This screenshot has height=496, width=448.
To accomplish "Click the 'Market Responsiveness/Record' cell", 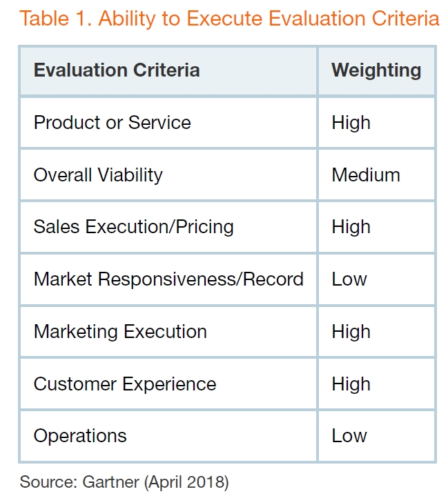I will tap(168, 279).
